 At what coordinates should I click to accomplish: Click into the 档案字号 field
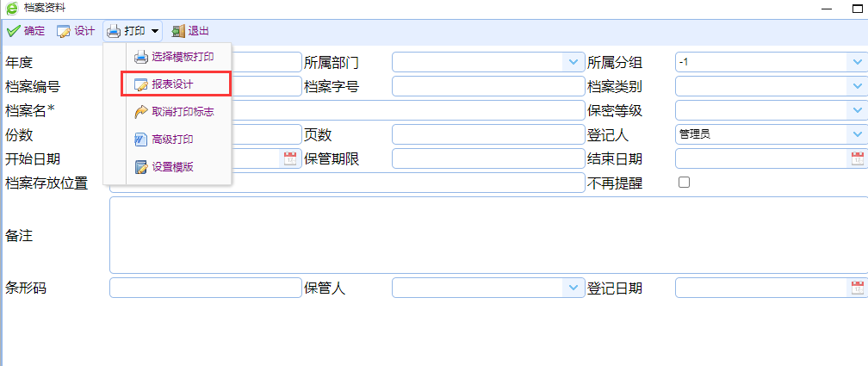(x=488, y=86)
